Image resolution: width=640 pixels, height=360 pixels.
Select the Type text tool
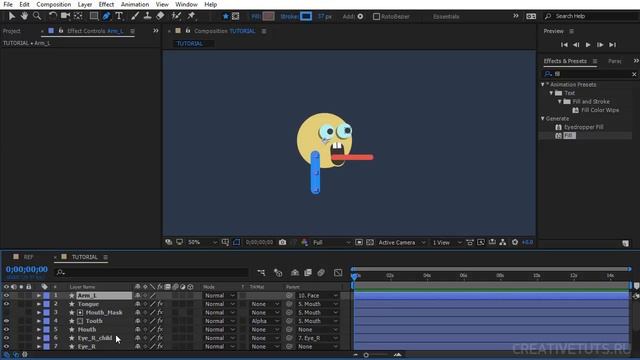click(x=119, y=16)
